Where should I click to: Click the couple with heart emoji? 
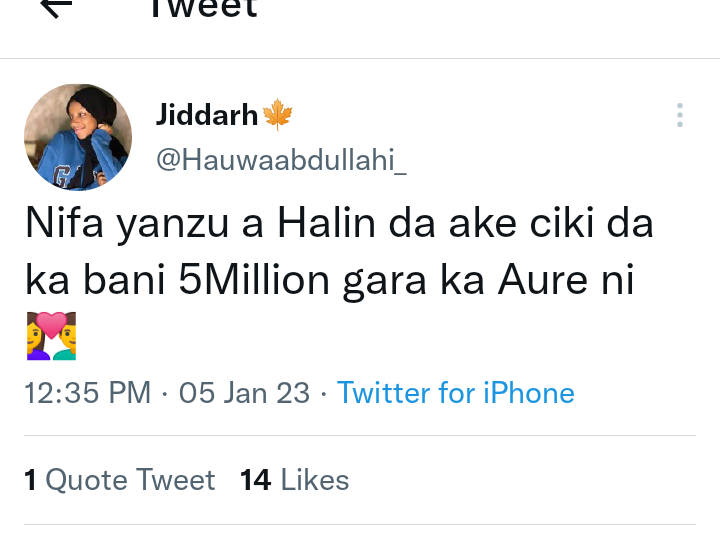51,336
